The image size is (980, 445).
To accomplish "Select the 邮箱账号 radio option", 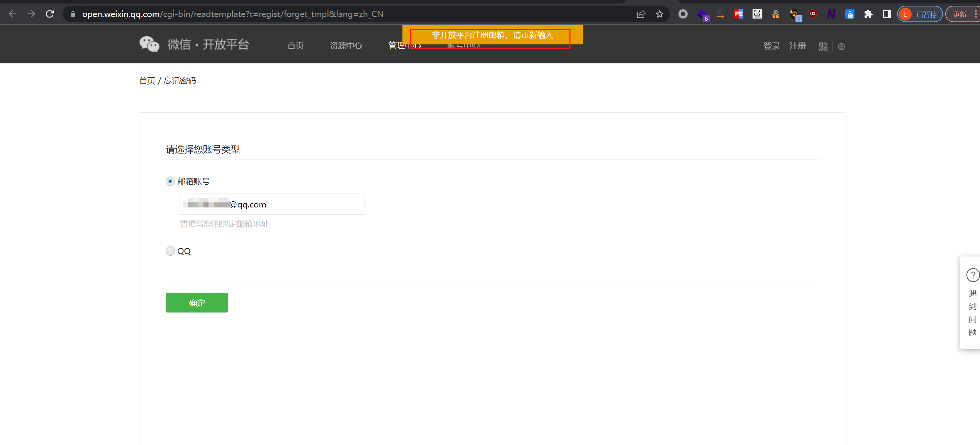I will point(170,181).
